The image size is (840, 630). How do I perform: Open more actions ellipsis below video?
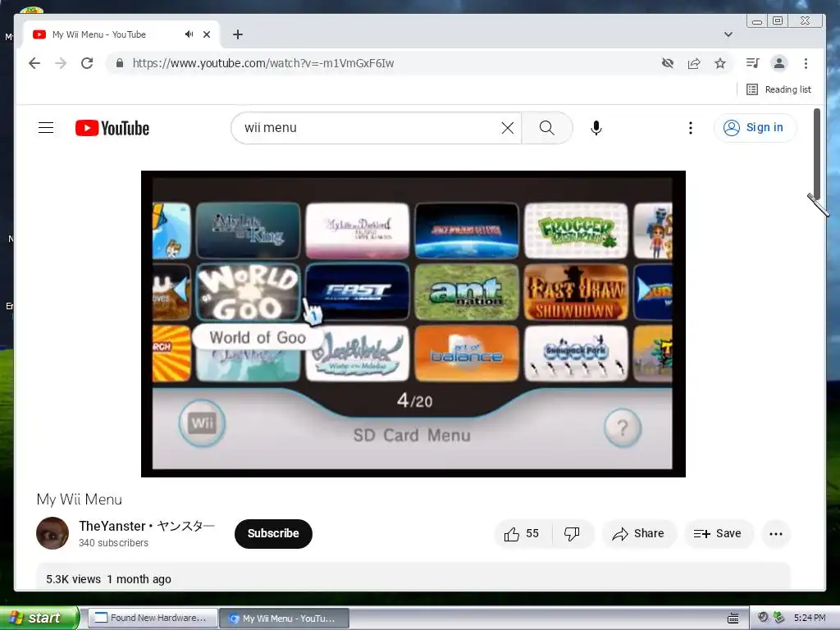tap(776, 533)
